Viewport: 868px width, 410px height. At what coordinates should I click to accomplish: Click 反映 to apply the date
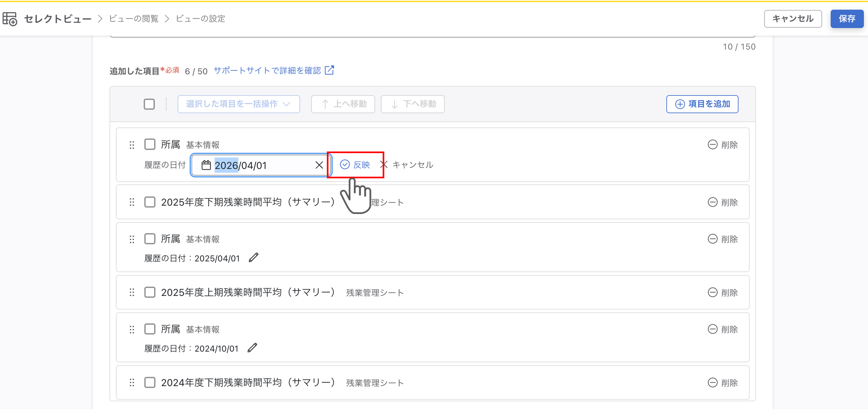click(x=355, y=165)
